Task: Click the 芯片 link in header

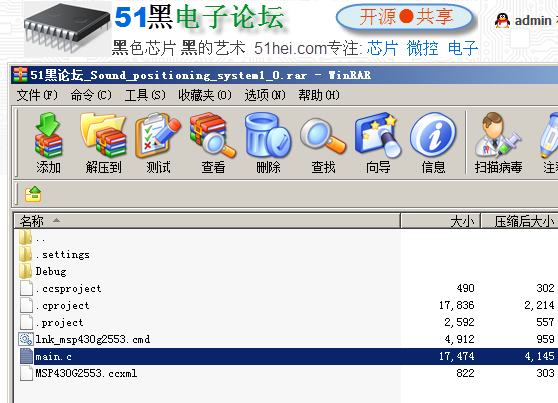Action: pos(382,48)
